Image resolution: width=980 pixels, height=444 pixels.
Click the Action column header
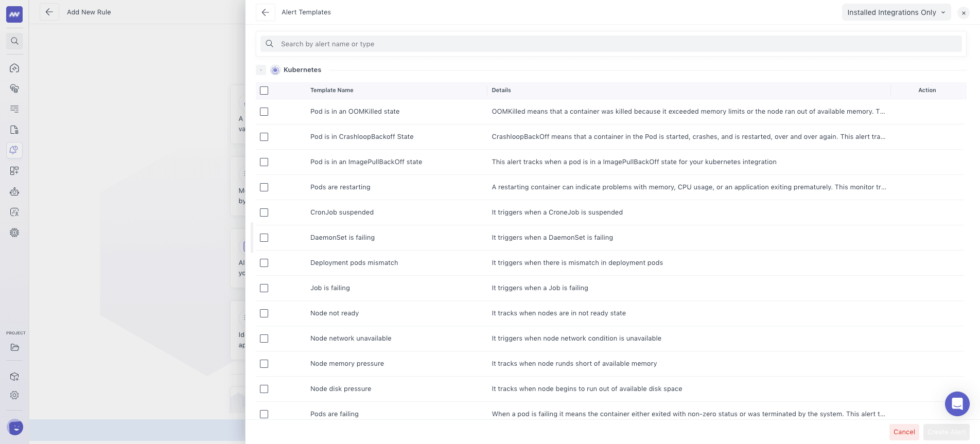click(927, 90)
